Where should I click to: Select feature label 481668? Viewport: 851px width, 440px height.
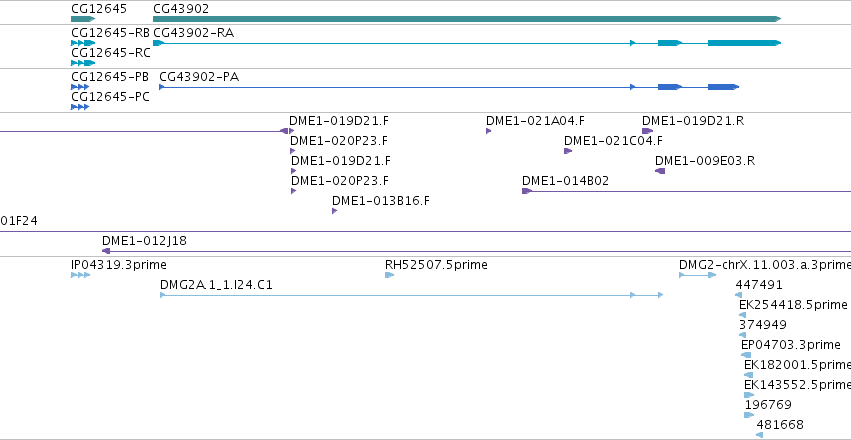[780, 425]
